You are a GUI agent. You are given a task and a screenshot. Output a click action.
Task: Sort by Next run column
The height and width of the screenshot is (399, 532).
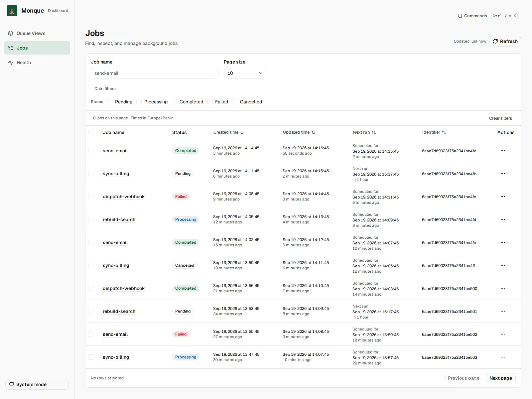point(364,132)
